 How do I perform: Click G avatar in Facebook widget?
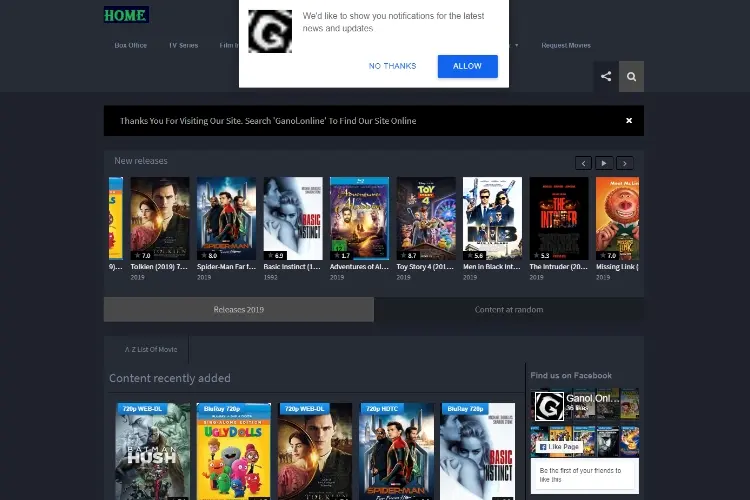[549, 406]
